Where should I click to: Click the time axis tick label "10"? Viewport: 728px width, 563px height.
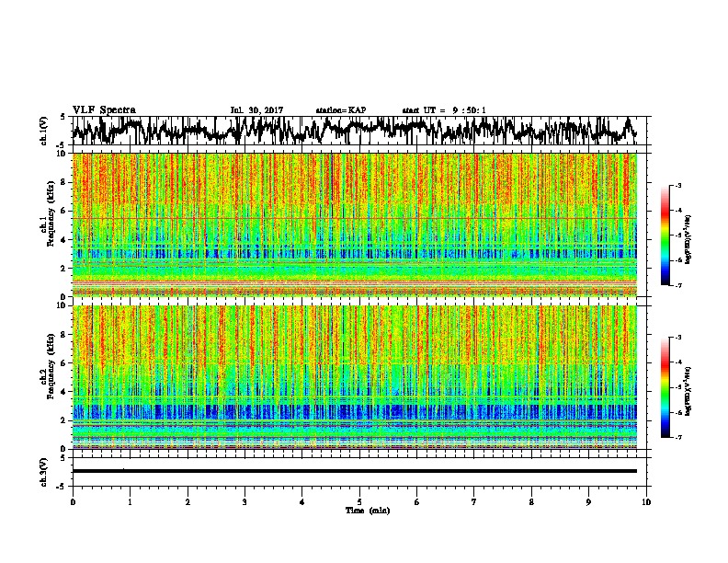point(646,502)
